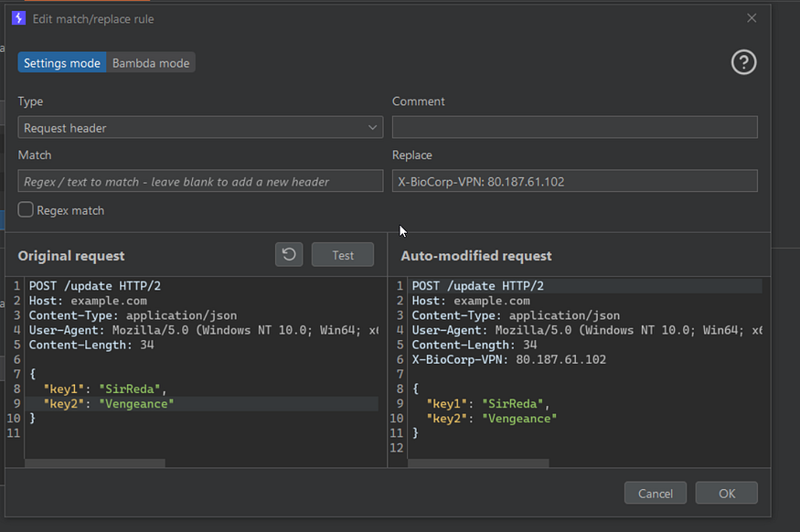Screen dimensions: 800x532
Task: Click the X-BioCorp-VPN header line in Auto-modified request
Action: [508, 359]
